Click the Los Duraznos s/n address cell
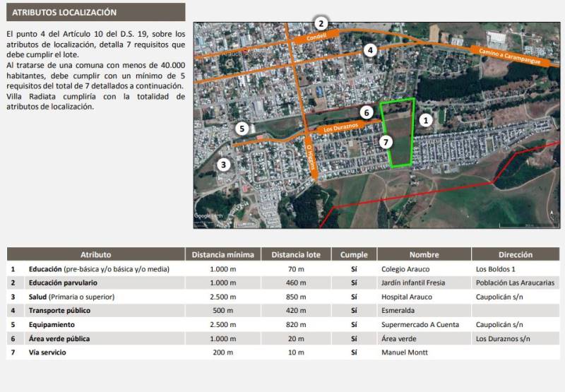565x392 pixels. pyautogui.click(x=503, y=339)
